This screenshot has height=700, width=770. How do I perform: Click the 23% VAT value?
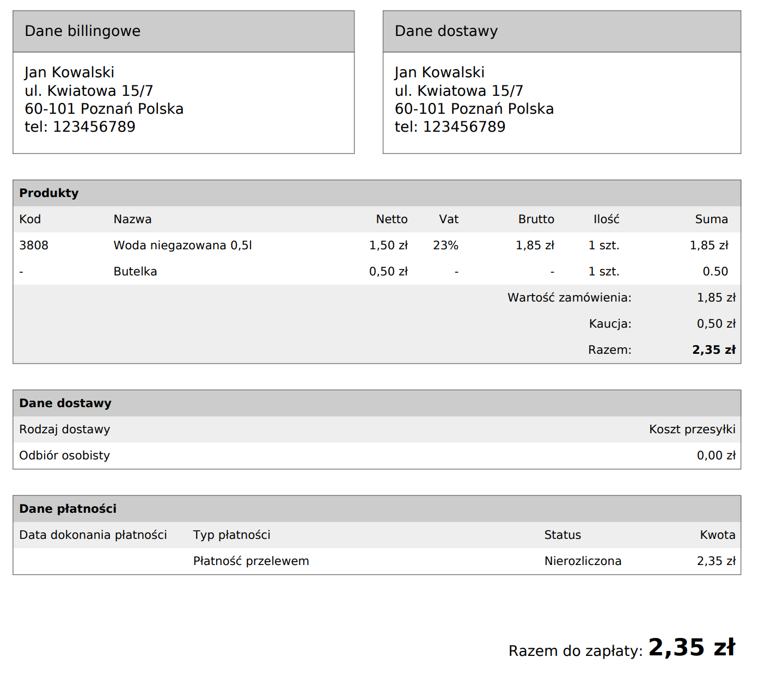(x=445, y=245)
